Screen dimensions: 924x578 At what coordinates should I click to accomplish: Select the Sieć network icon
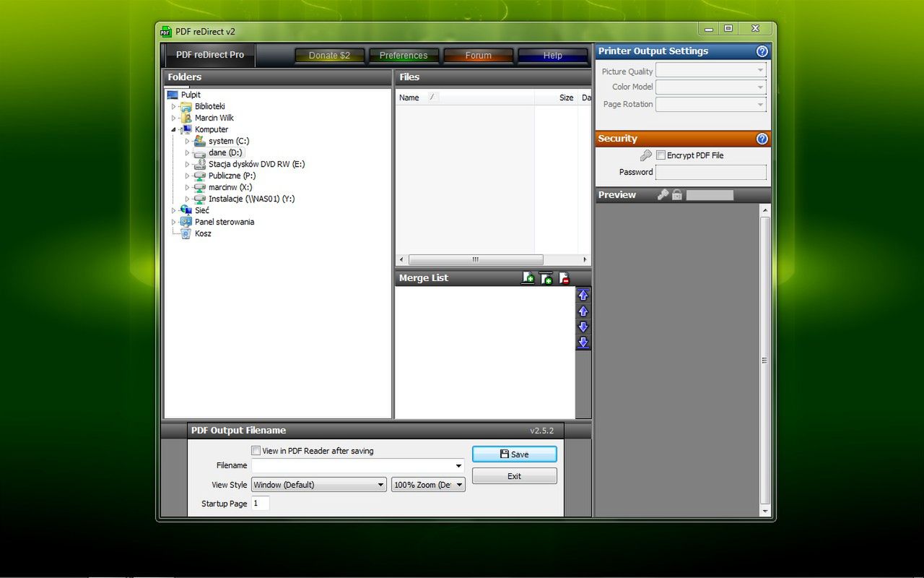[186, 210]
